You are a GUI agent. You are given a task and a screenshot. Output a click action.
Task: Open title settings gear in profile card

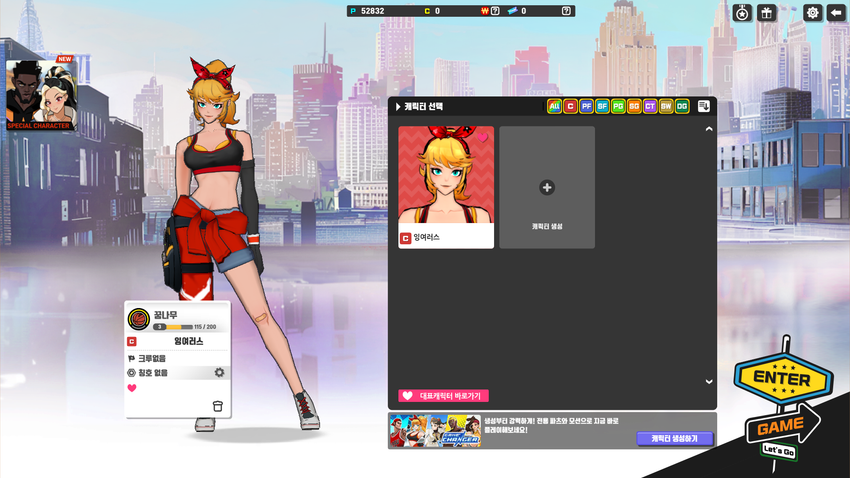(x=219, y=372)
